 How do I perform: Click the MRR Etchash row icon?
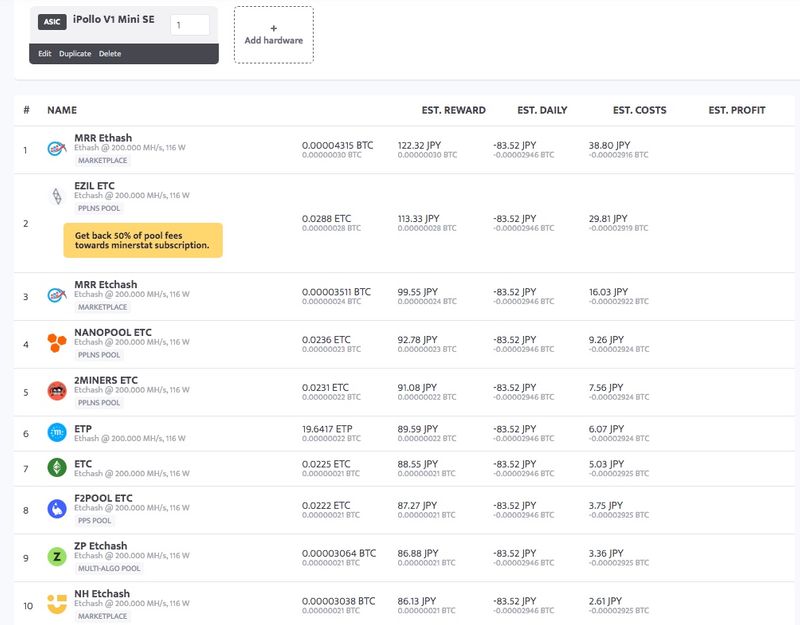[x=57, y=296]
